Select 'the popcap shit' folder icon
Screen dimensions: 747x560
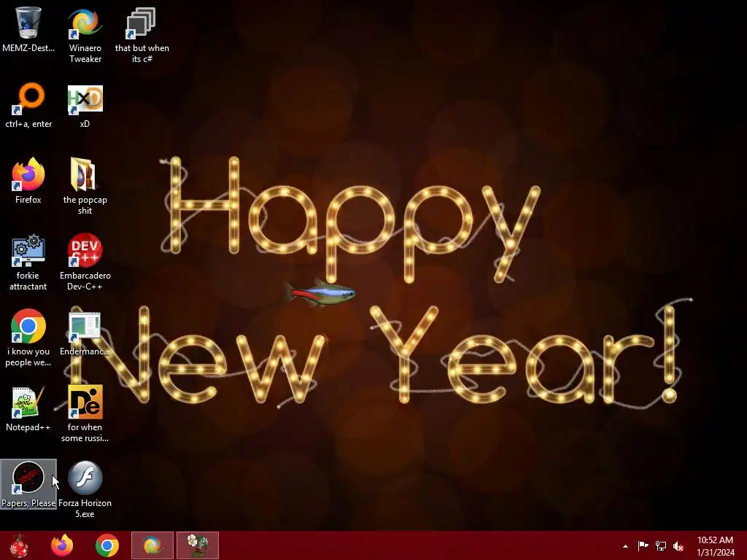point(85,187)
